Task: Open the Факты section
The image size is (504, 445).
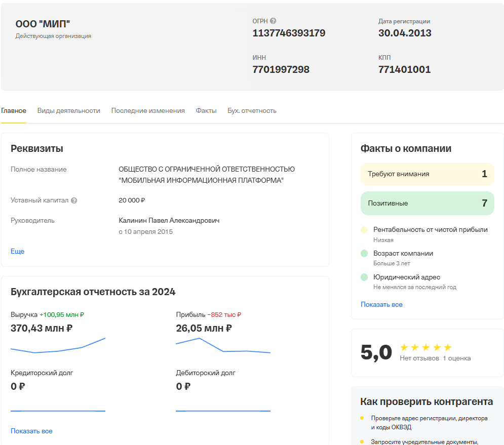Action: (x=206, y=110)
